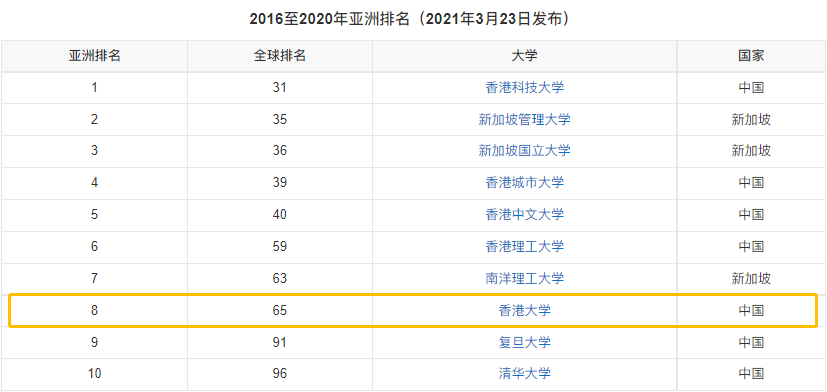
Task: Click global rank value 65
Action: click(280, 311)
